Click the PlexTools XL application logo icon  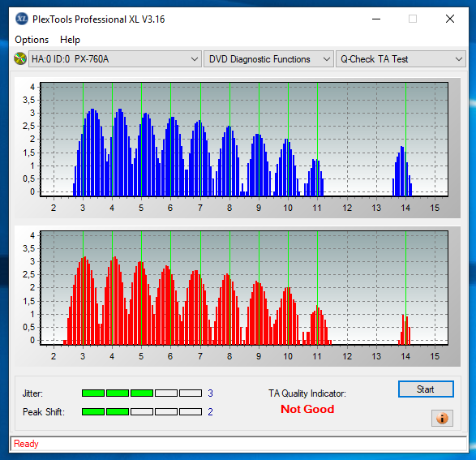(x=22, y=19)
